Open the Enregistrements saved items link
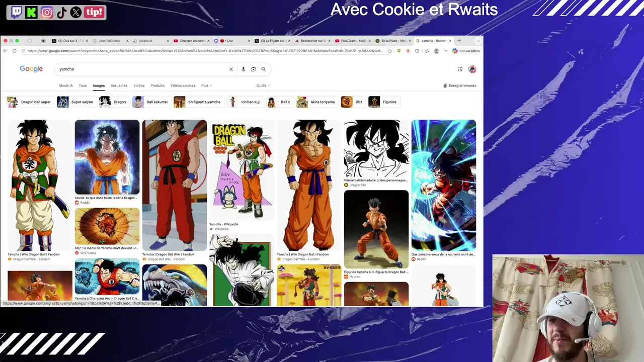The image size is (644, 362). pyautogui.click(x=460, y=85)
